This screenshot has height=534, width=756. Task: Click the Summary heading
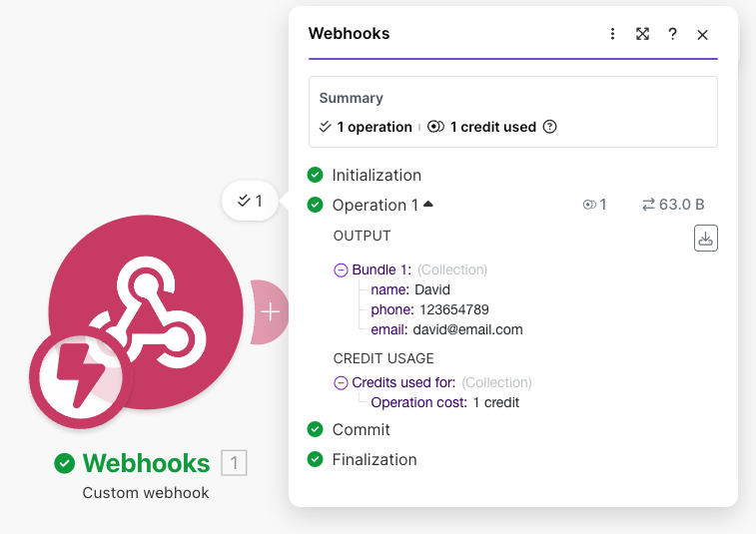[x=351, y=98]
